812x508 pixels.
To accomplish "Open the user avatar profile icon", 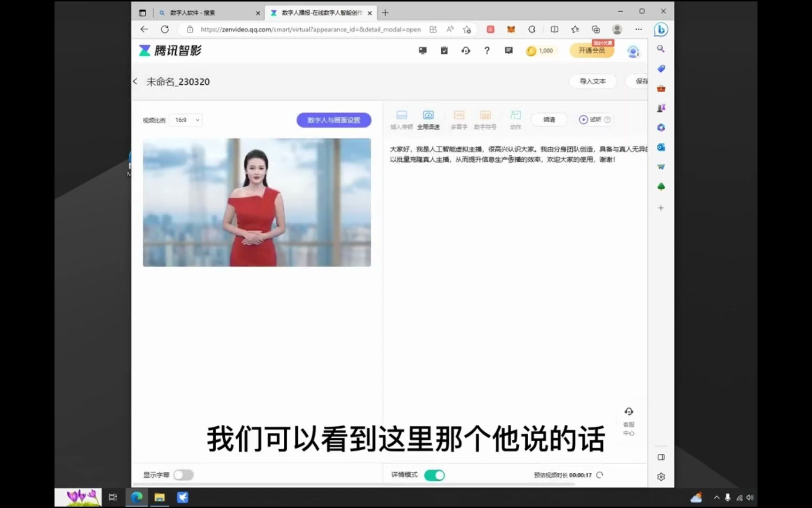I will click(633, 51).
